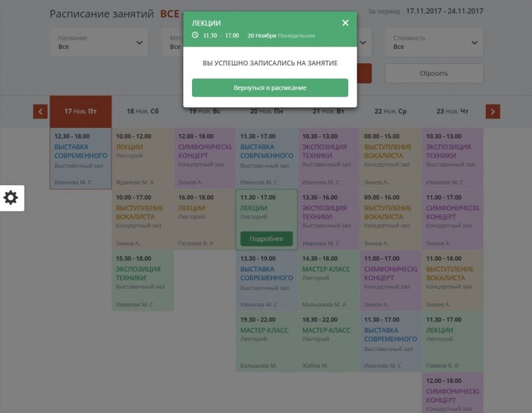The width and height of the screenshot is (532, 413).
Task: Expand the Стоимость filter dropdown
Action: point(434,43)
